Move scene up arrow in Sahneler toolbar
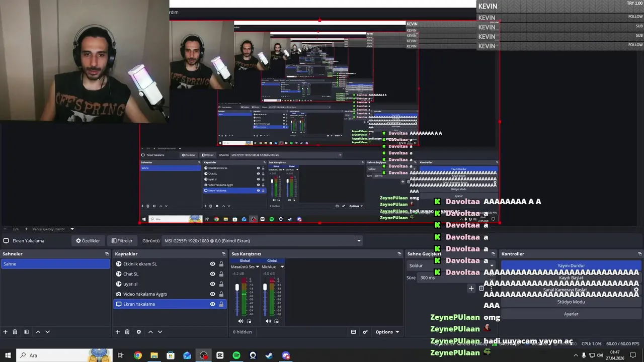This screenshot has width=644, height=362. (38, 332)
